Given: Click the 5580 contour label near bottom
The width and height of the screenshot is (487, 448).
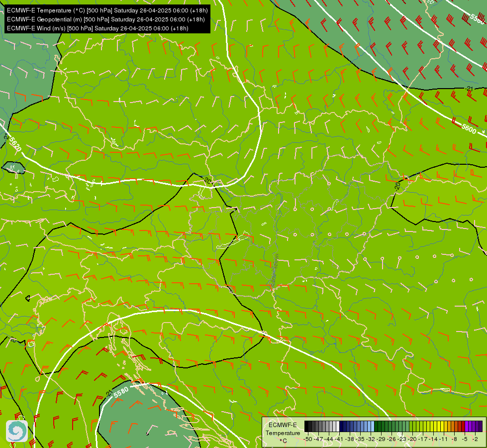Looking at the screenshot, I should coord(121,392).
